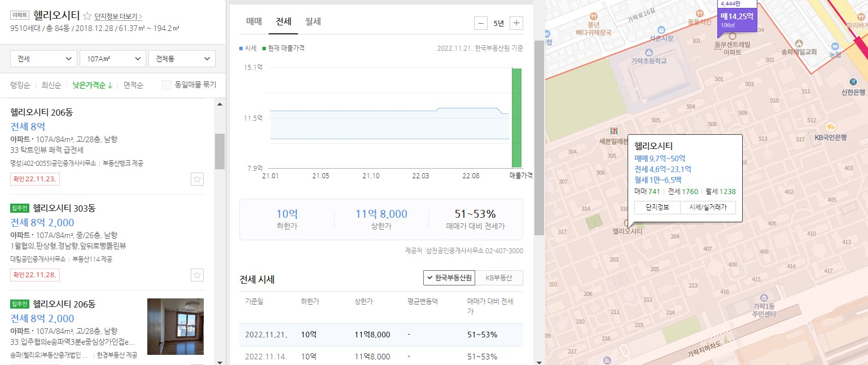
Task: Click the 2022.11.14. table row date
Action: 266,357
